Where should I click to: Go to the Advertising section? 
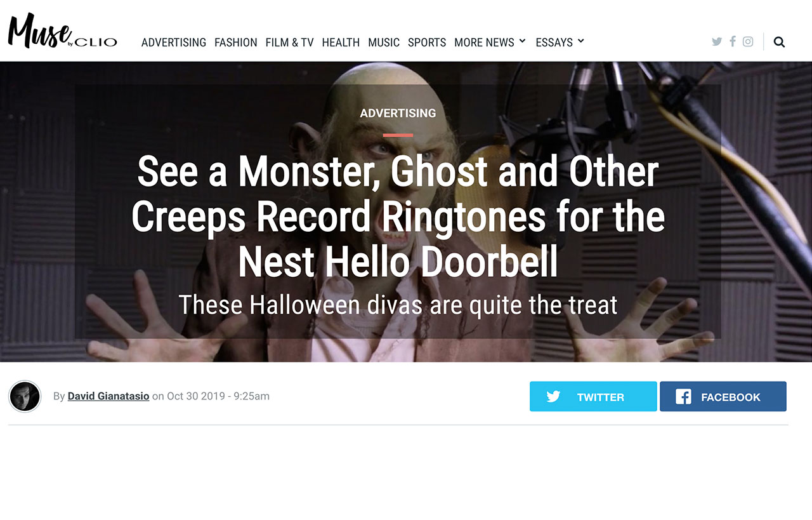coord(174,43)
